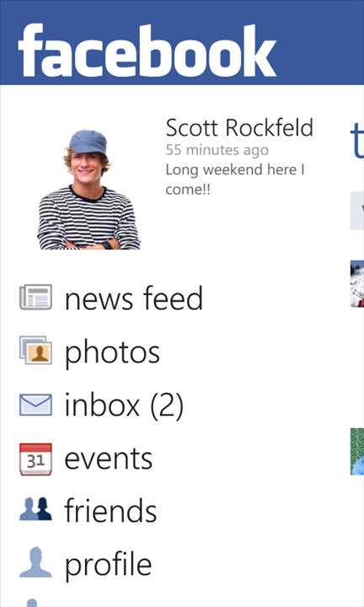Select Scott Rockfeld's name link
Viewport: 364px width, 607px height.
(x=239, y=128)
